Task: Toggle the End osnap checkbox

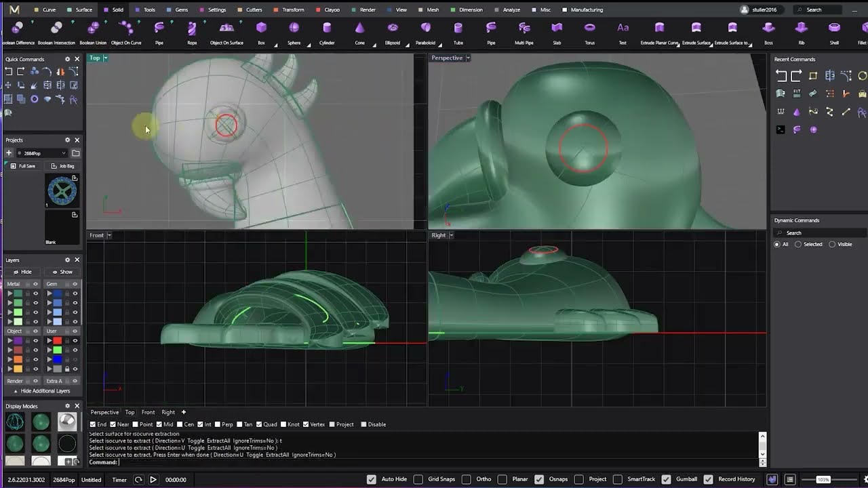Action: point(93,424)
